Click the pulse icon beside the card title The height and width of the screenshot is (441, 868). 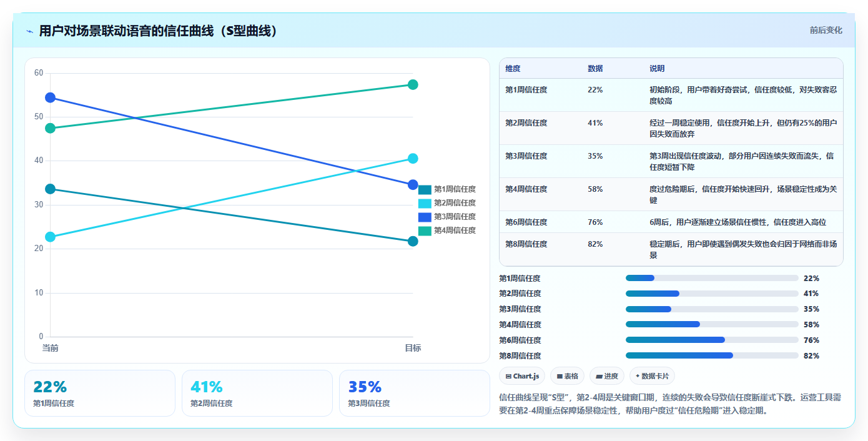coord(29,31)
